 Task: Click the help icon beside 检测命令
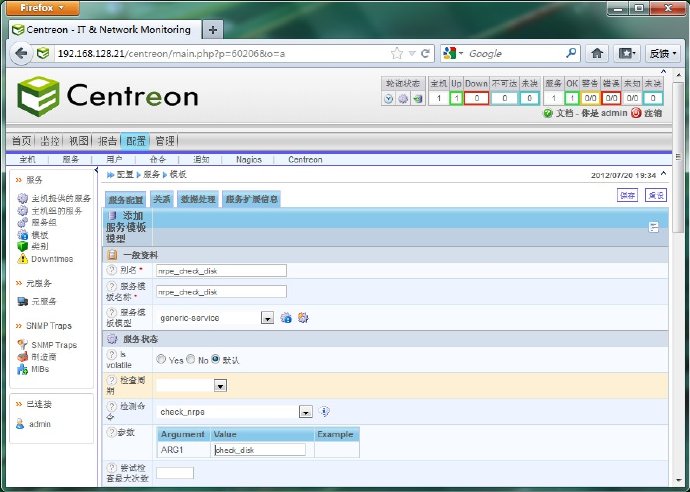(112, 406)
